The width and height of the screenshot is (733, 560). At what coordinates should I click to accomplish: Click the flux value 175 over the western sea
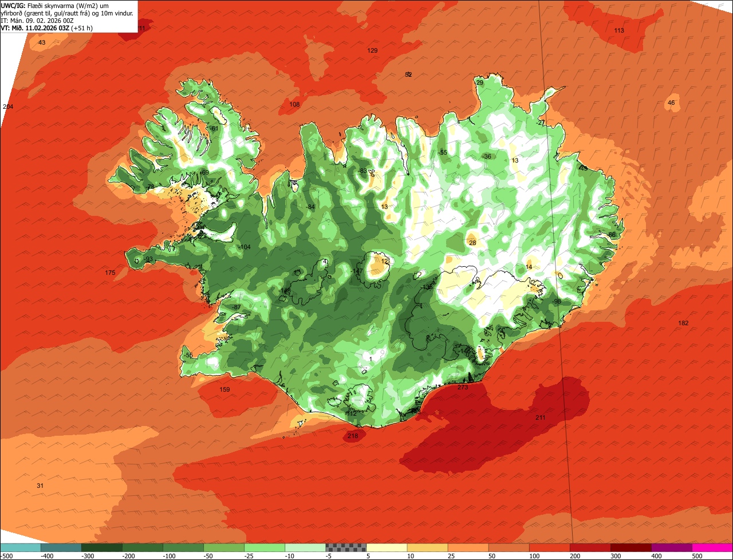[x=111, y=273]
